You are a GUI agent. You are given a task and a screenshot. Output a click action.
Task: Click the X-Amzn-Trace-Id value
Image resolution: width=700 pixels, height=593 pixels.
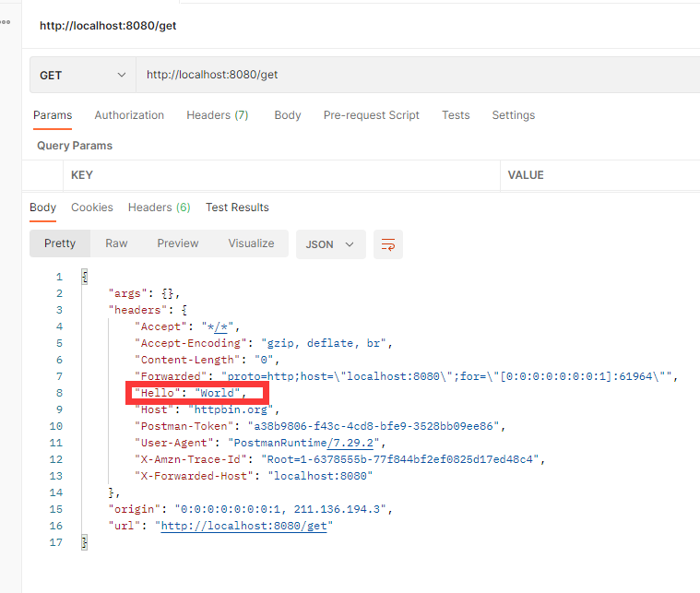(x=400, y=459)
